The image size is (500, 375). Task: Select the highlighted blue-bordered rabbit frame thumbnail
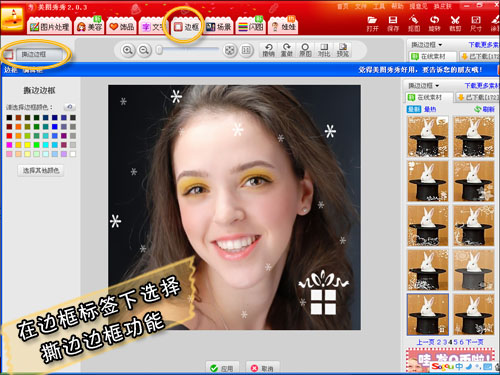pyautogui.click(x=428, y=314)
